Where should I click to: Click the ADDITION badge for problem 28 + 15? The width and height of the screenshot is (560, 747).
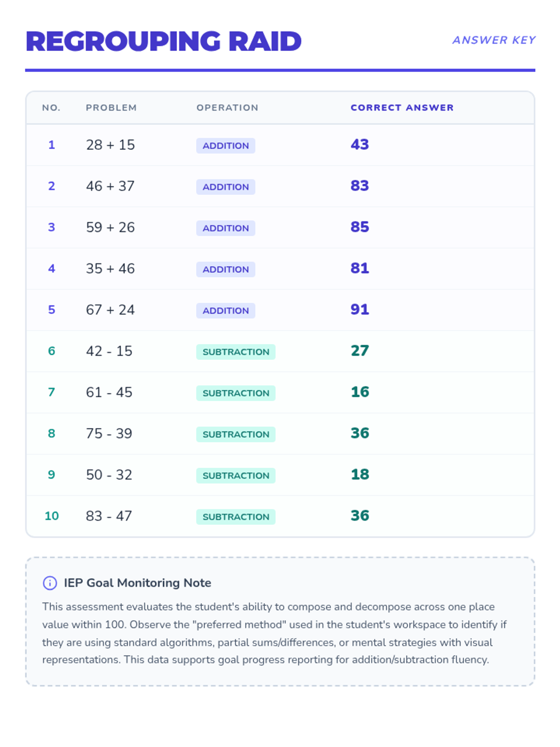point(225,146)
